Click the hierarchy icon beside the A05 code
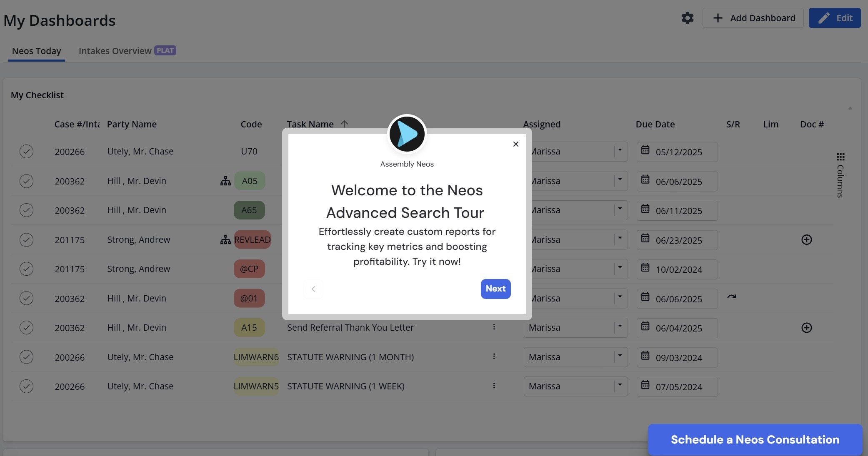The height and width of the screenshot is (456, 868). pos(225,181)
